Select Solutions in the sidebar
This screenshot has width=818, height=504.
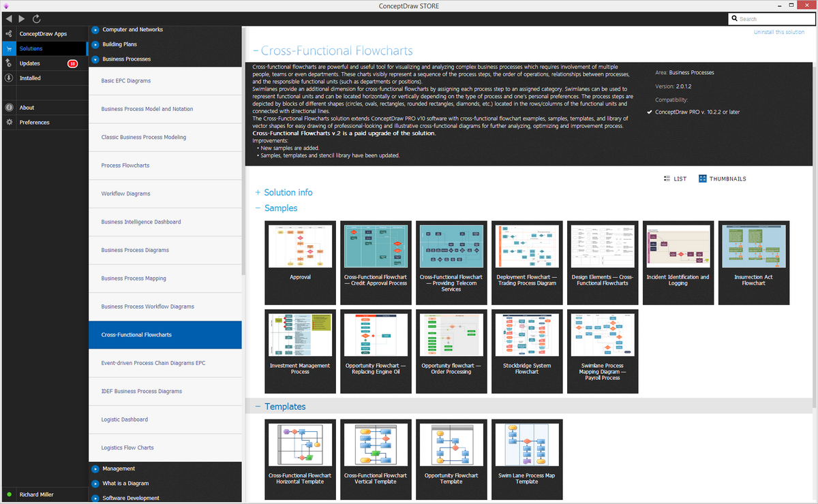point(31,49)
